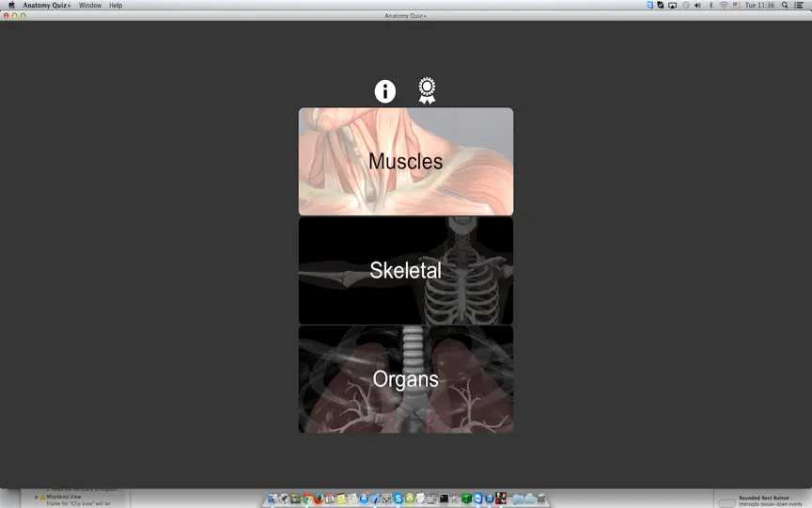Open Calendar from the Dock

330,499
